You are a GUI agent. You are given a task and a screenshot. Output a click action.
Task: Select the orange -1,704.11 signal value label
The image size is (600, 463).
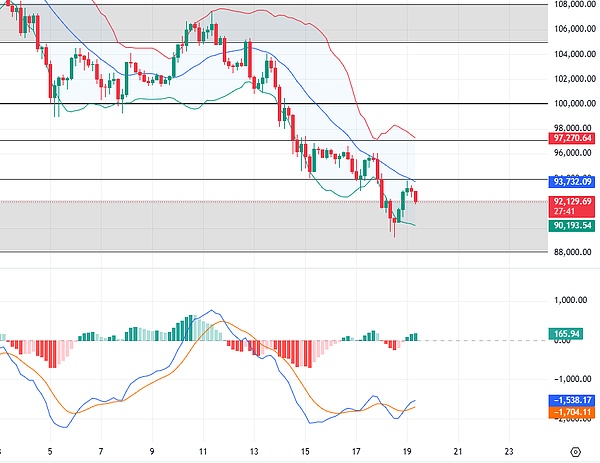click(572, 411)
